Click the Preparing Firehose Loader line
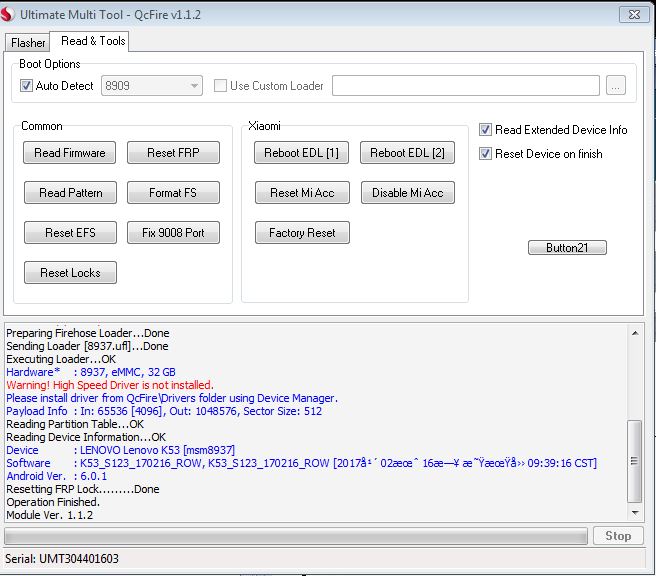 coord(88,333)
